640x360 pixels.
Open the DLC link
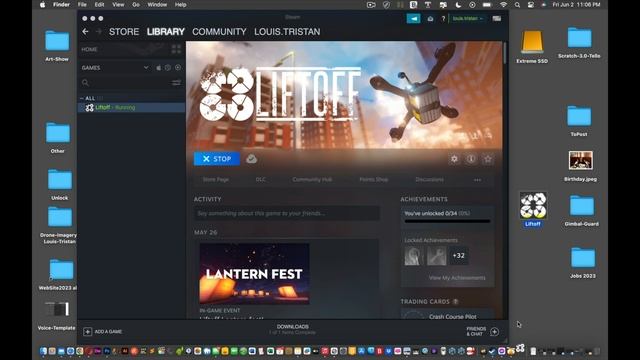tap(260, 180)
